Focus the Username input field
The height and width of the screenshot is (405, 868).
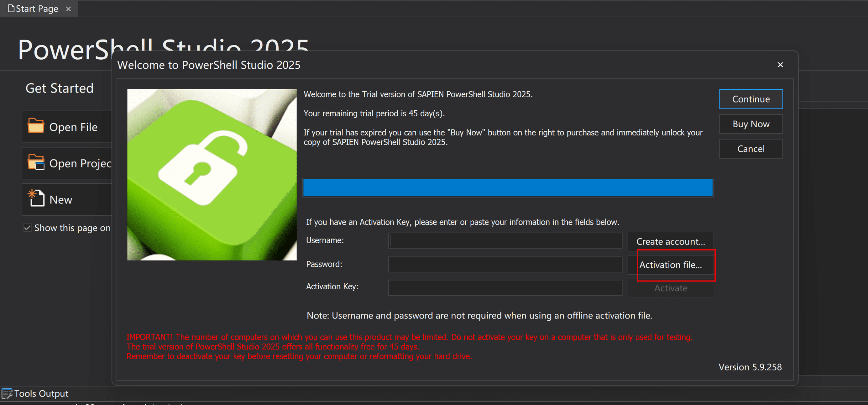(x=505, y=240)
